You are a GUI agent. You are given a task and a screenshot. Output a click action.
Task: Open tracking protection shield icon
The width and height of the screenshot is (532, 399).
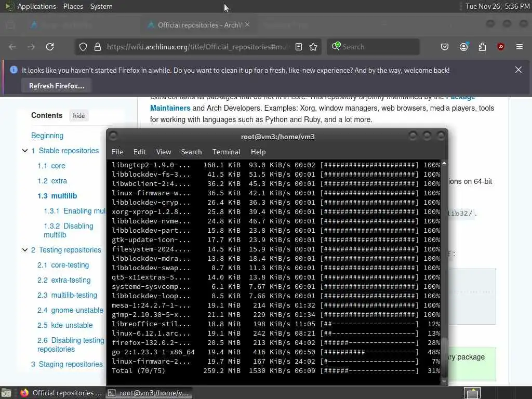(x=83, y=47)
